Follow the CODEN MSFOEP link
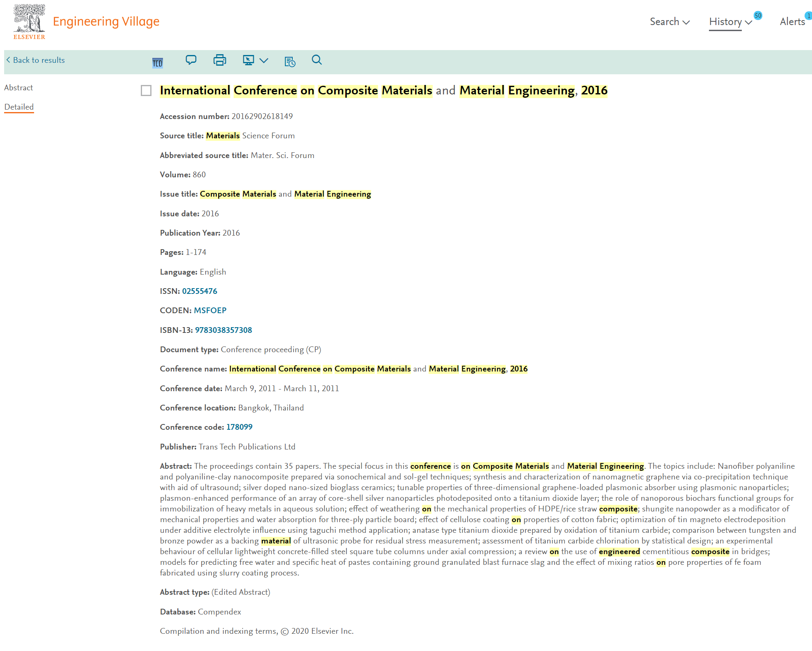 (210, 310)
